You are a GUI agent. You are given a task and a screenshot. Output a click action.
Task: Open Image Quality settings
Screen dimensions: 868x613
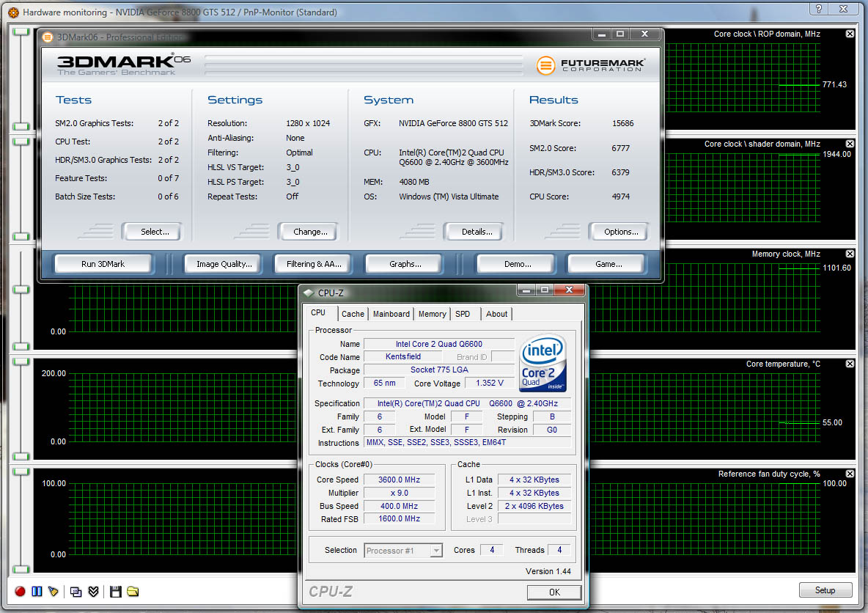click(224, 264)
